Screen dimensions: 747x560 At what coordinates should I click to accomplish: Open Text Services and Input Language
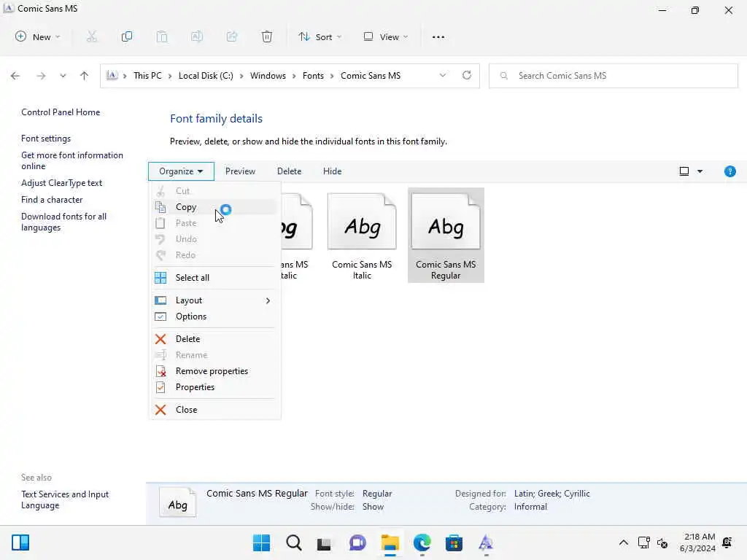[x=65, y=499]
